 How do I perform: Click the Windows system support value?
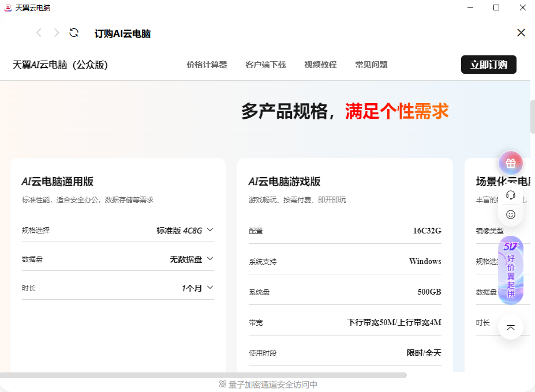coord(425,261)
